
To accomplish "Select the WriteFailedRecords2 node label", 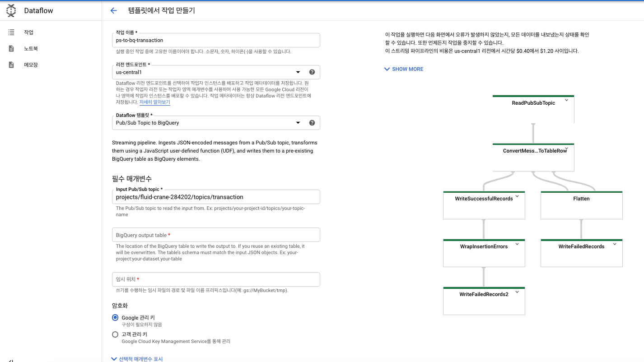I will [x=484, y=294].
